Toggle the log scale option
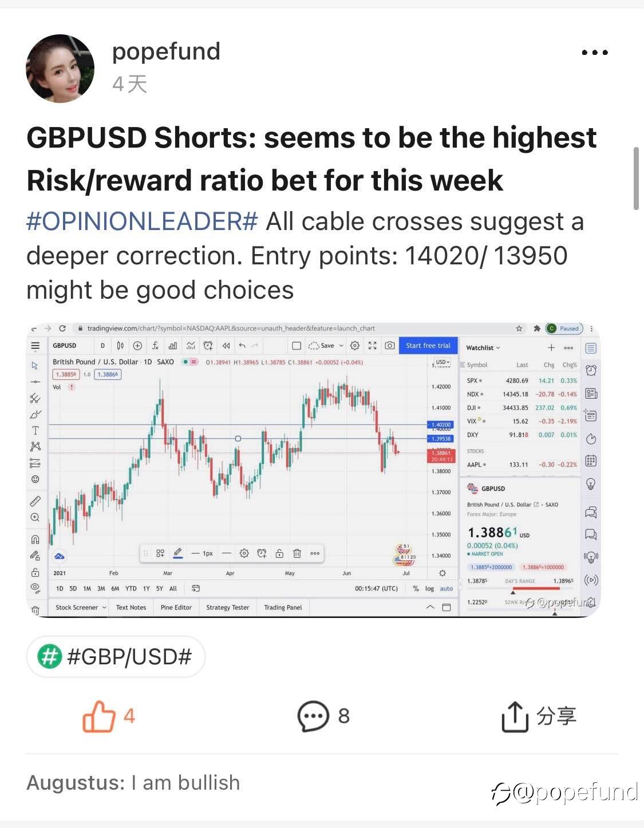This screenshot has width=644, height=828. click(429, 589)
